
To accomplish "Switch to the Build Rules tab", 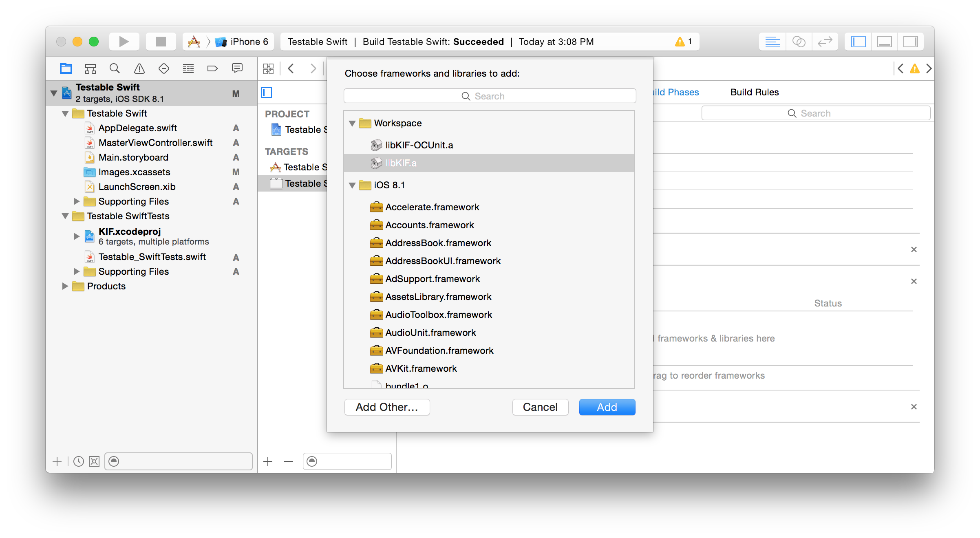I will pos(754,92).
